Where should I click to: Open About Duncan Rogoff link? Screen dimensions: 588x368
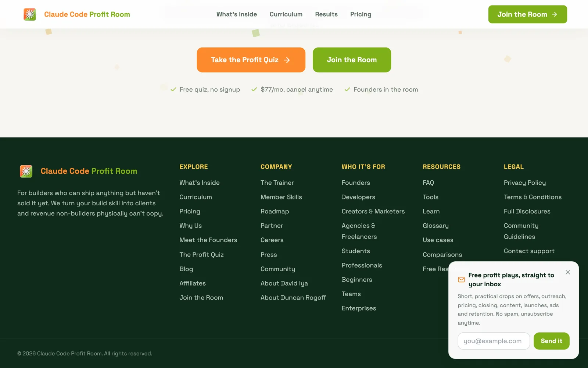(293, 298)
